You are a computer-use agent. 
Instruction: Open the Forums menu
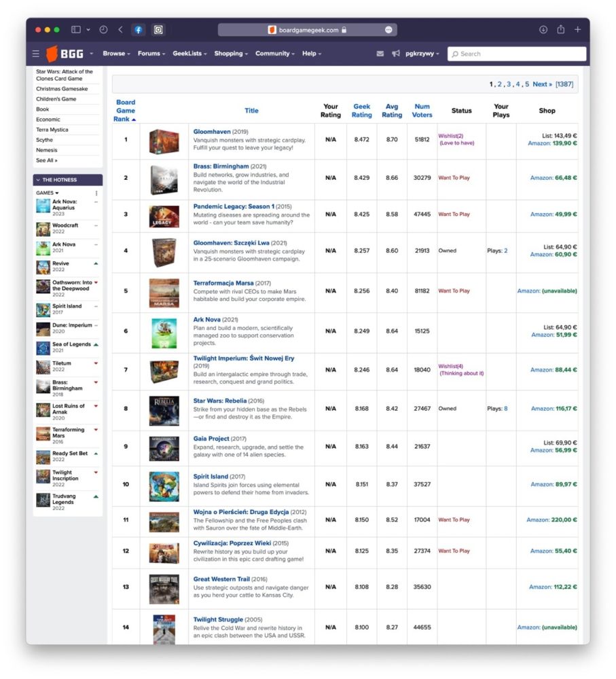[x=151, y=54]
